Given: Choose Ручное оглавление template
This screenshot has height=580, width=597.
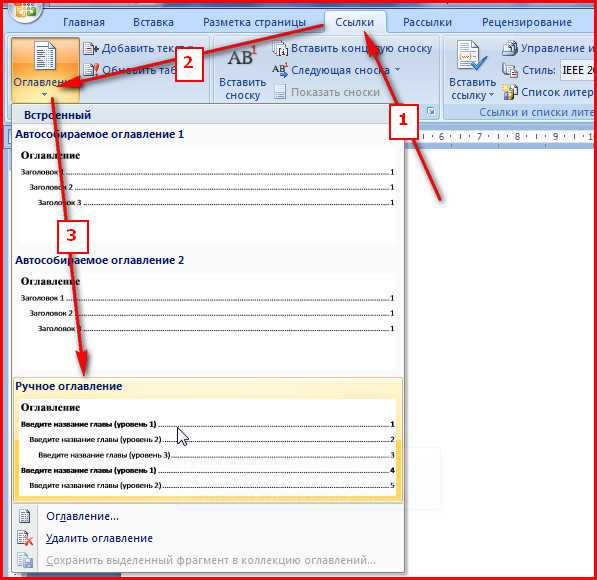Looking at the screenshot, I should pyautogui.click(x=208, y=440).
